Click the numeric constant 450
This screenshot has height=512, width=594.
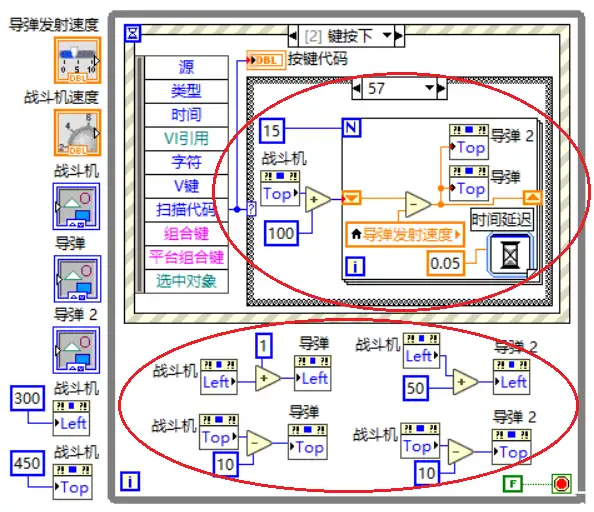[27, 463]
